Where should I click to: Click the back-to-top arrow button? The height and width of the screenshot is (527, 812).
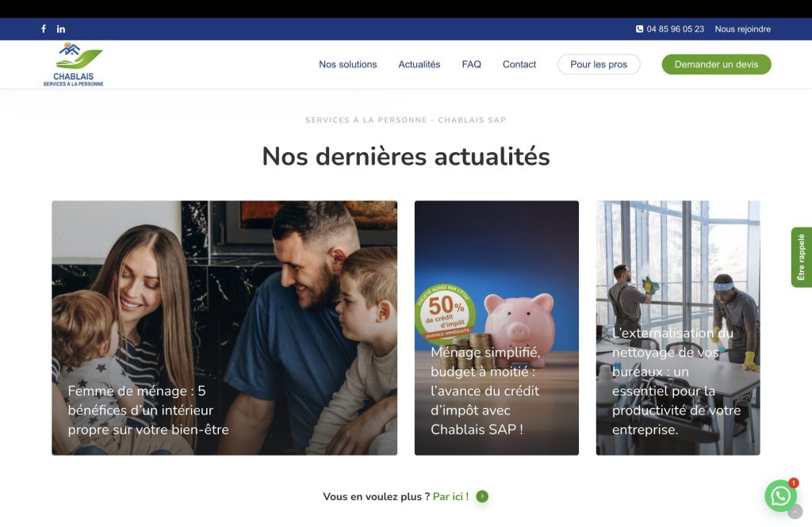795,511
